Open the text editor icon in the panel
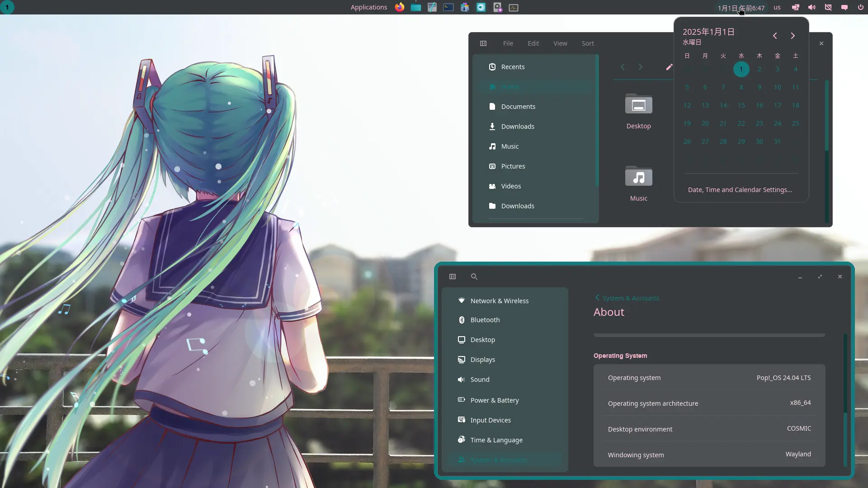Screen dimensions: 868x488 (432, 7)
